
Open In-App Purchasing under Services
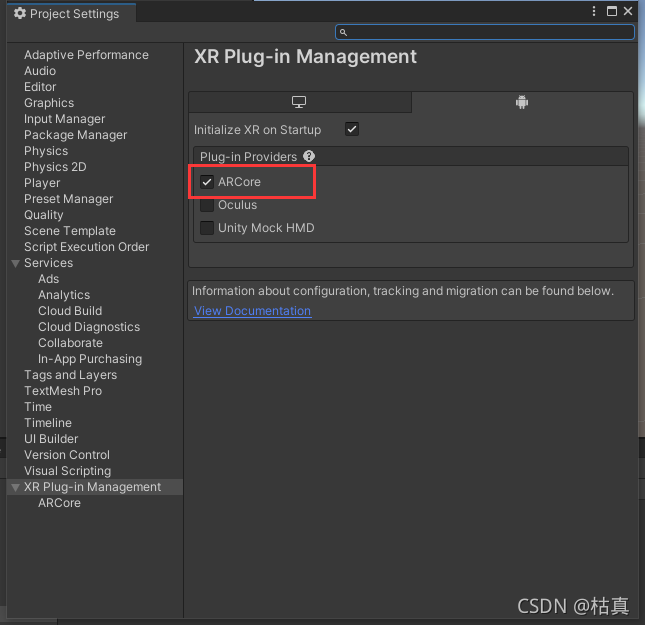tap(90, 359)
